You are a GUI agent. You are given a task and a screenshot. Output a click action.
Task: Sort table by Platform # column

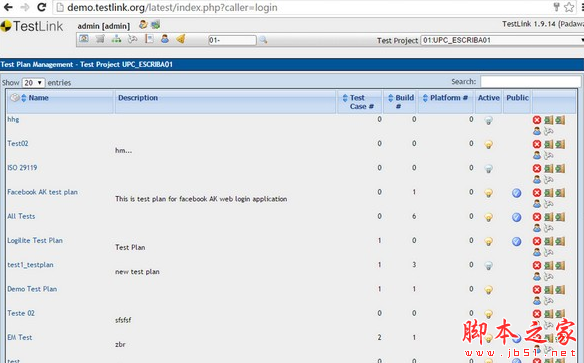pos(425,98)
